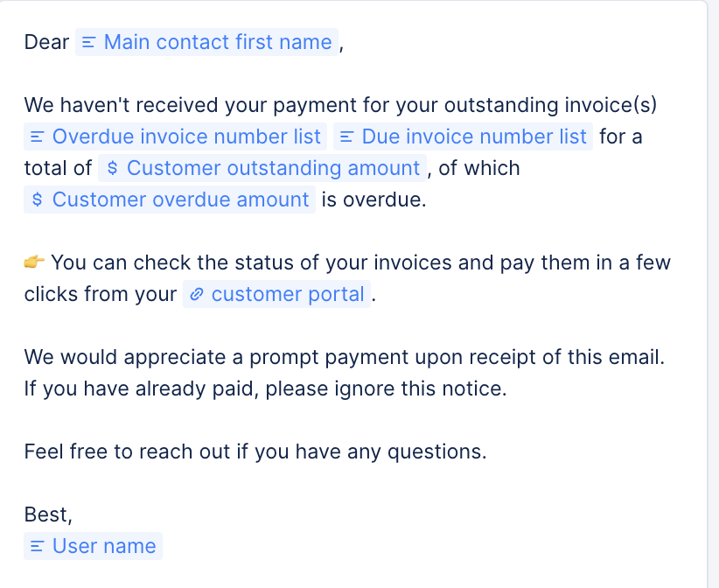Click the text icon in Main contact first name chip
Image resolution: width=719 pixels, height=588 pixels.
pyautogui.click(x=88, y=43)
